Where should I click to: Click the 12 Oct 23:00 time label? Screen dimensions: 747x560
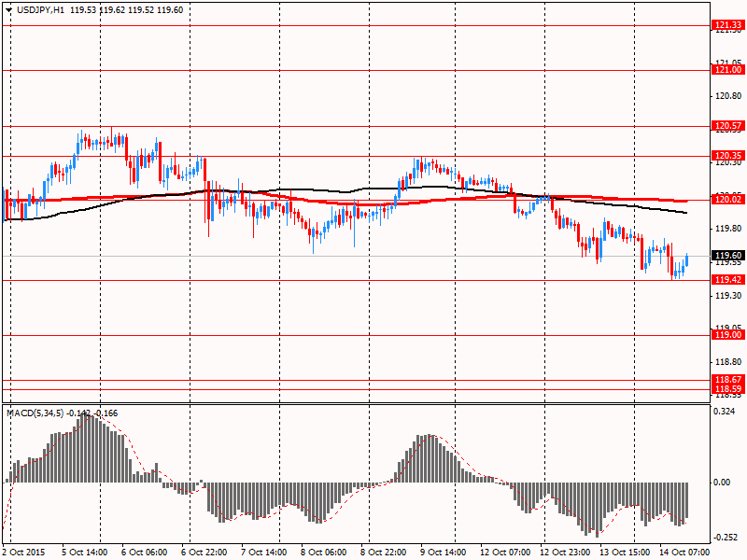(566, 553)
